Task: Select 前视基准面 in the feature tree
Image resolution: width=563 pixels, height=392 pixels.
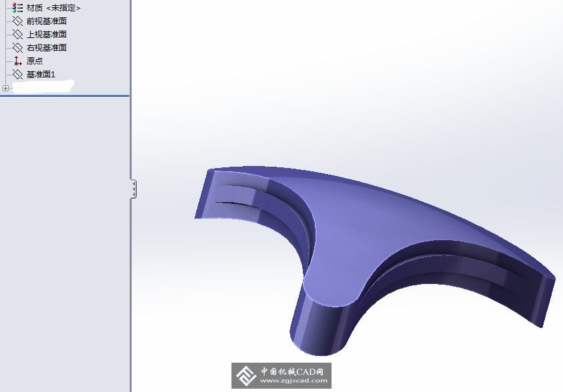Action: coord(47,21)
